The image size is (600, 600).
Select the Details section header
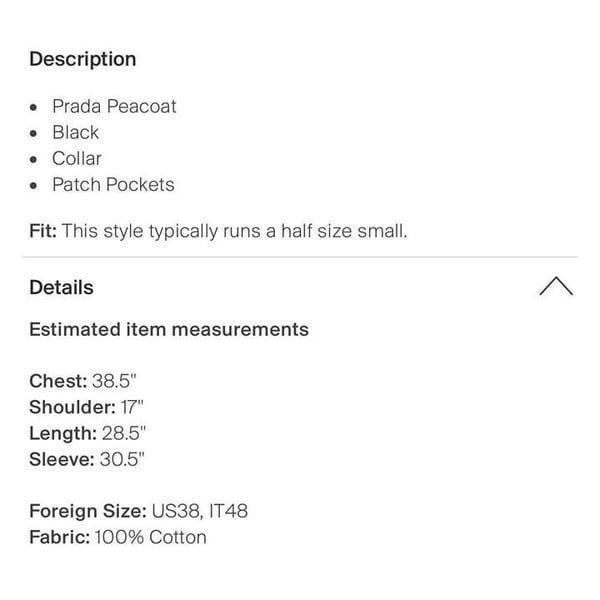click(x=62, y=287)
